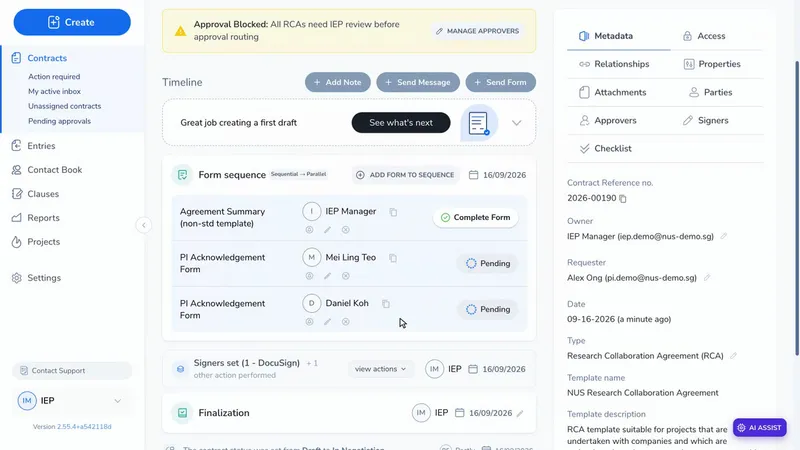Edit Mei Ling Teo's PI Acknowledgement form
The height and width of the screenshot is (450, 800).
tap(328, 276)
